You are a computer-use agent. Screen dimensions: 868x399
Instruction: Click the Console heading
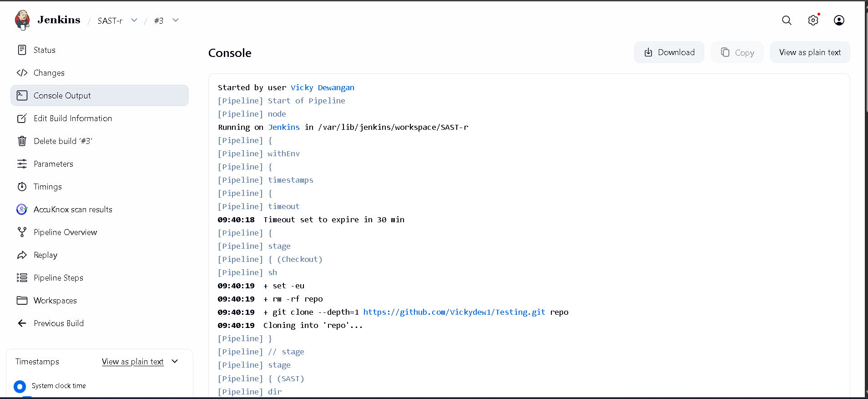tap(230, 53)
